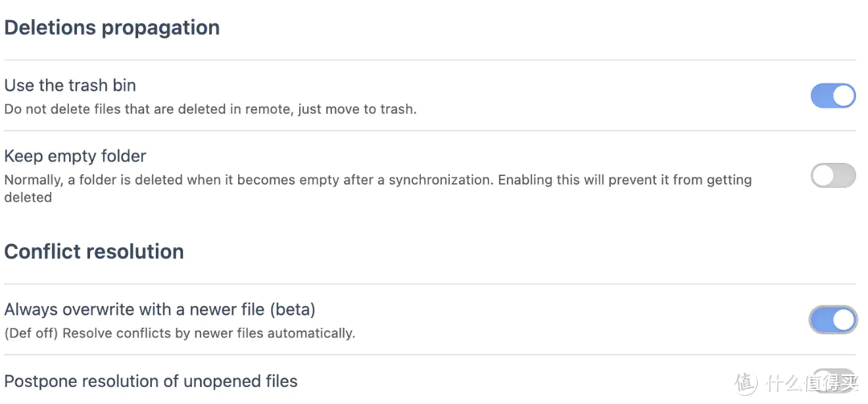868x404 pixels.
Task: Click Always overwrite with a newer file label
Action: click(159, 309)
